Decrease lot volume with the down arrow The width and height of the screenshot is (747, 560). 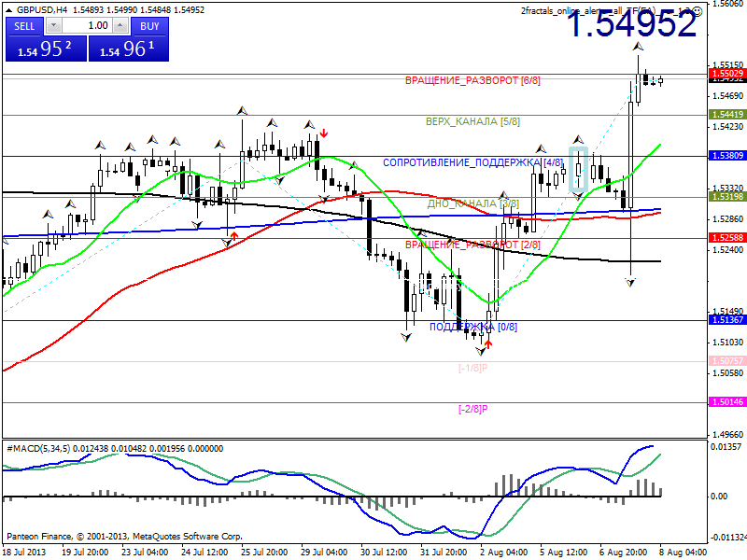click(x=54, y=26)
